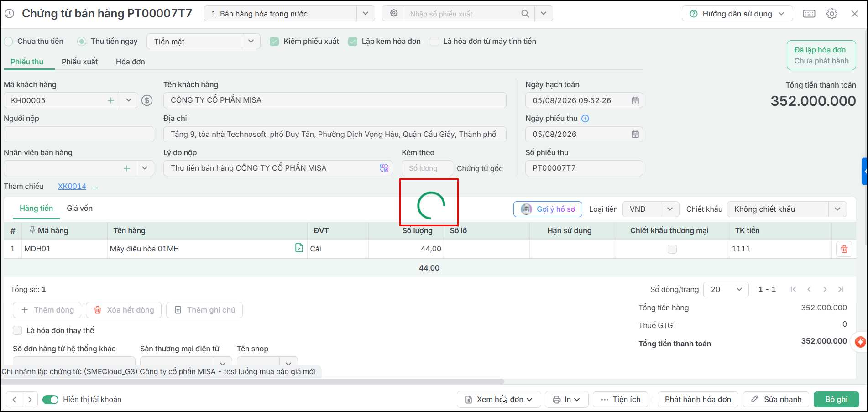868x412 pixels.
Task: Open the history clock icon beside title
Action: 9,14
